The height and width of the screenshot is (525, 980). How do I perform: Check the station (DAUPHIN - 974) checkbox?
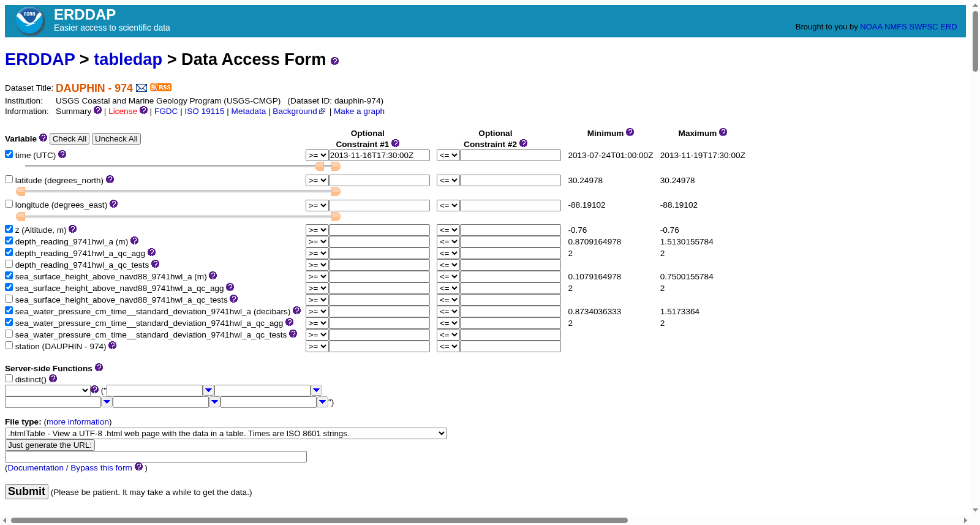click(x=9, y=346)
